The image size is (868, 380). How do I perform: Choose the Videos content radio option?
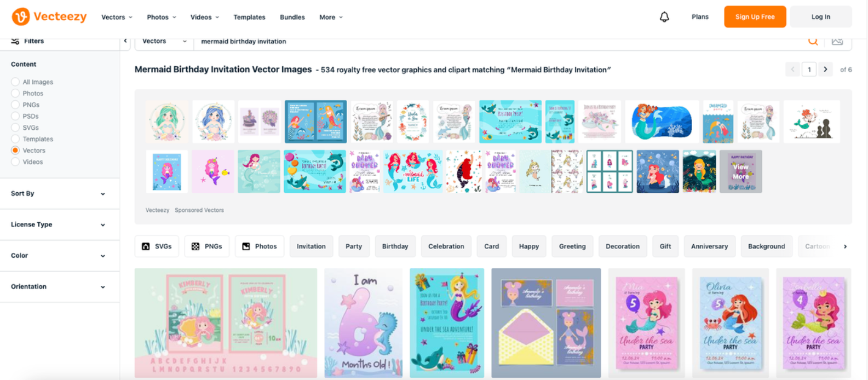pos(15,162)
